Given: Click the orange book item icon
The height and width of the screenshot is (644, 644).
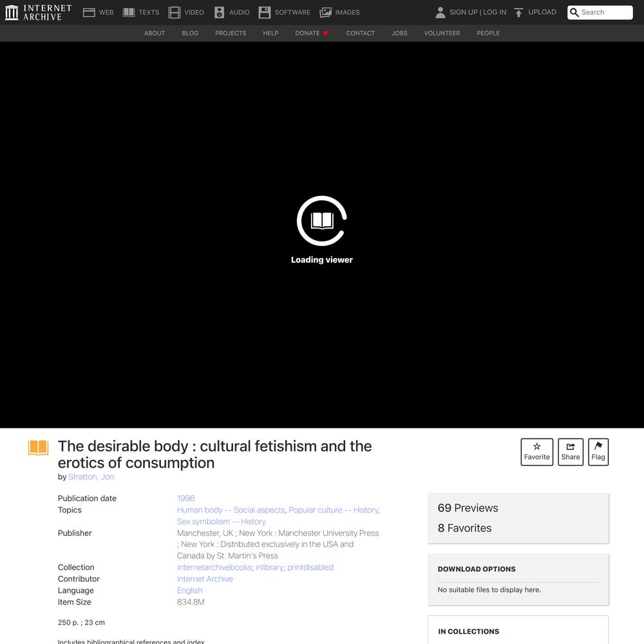Looking at the screenshot, I should coord(38,448).
